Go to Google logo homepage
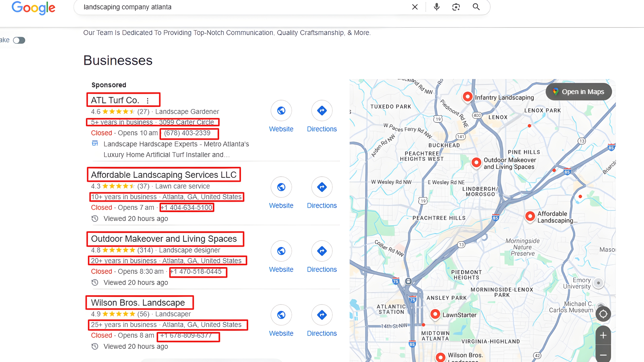644x362 pixels. 33,8
